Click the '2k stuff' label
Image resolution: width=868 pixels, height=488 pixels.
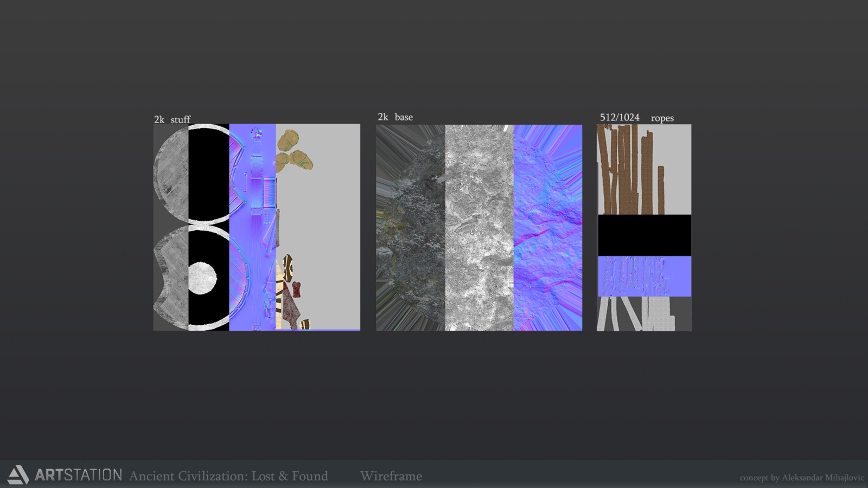(x=173, y=119)
